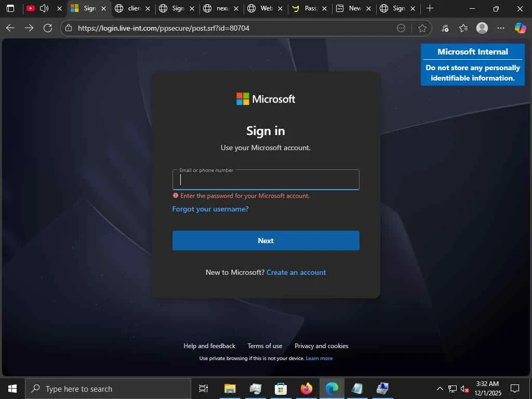
Task: Close the 'Pass' tab
Action: (x=324, y=8)
